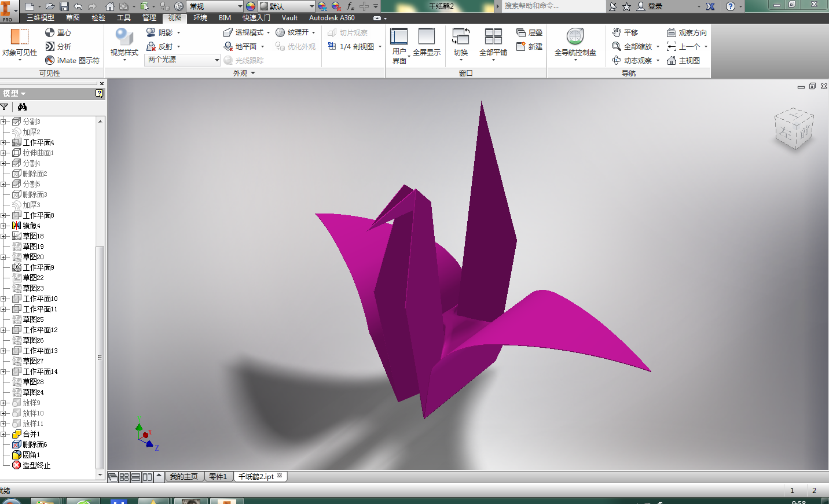Click ViewCube in the viewport corner

coord(794,128)
